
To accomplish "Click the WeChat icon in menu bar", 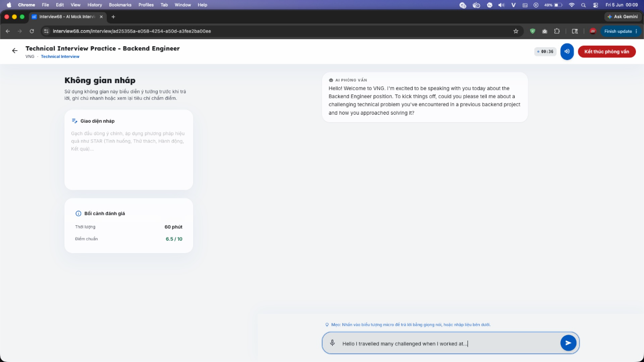I will pos(464,5).
